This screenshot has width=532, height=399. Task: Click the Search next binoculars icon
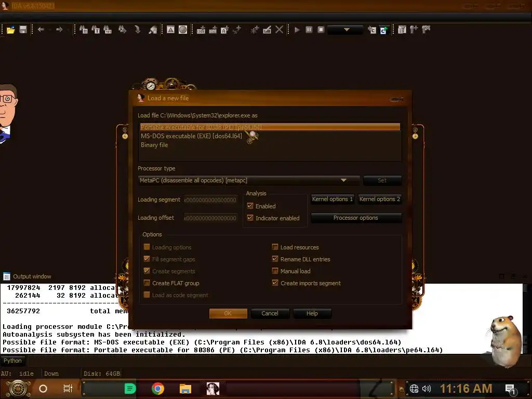[122, 30]
